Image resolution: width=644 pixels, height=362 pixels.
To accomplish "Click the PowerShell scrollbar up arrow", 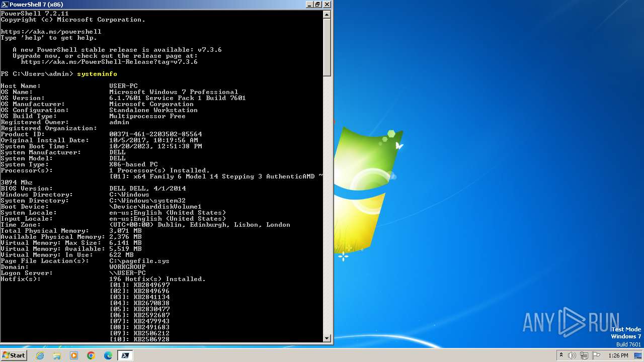I will click(x=327, y=14).
